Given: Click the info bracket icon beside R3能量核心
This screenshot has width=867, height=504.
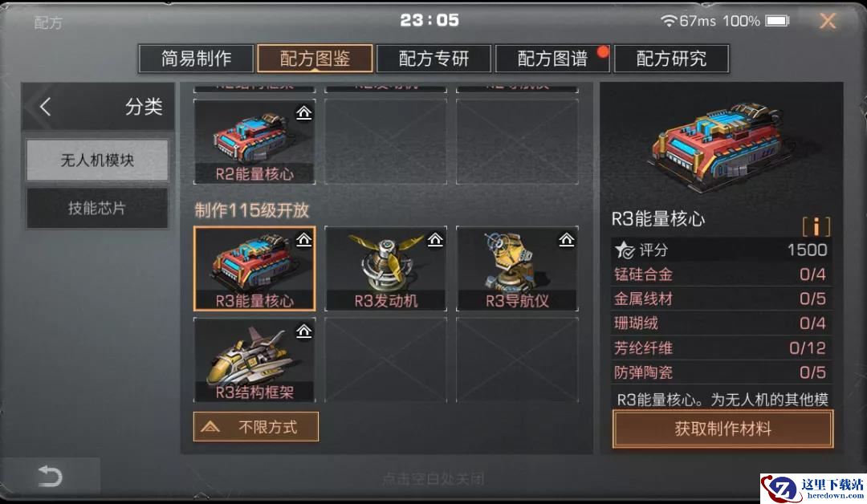Looking at the screenshot, I should (x=816, y=226).
